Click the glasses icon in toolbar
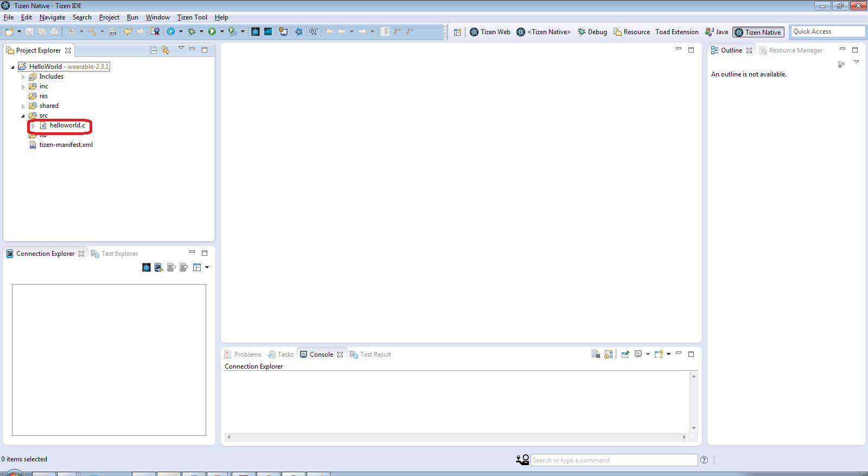This screenshot has width=868, height=476. click(x=313, y=31)
